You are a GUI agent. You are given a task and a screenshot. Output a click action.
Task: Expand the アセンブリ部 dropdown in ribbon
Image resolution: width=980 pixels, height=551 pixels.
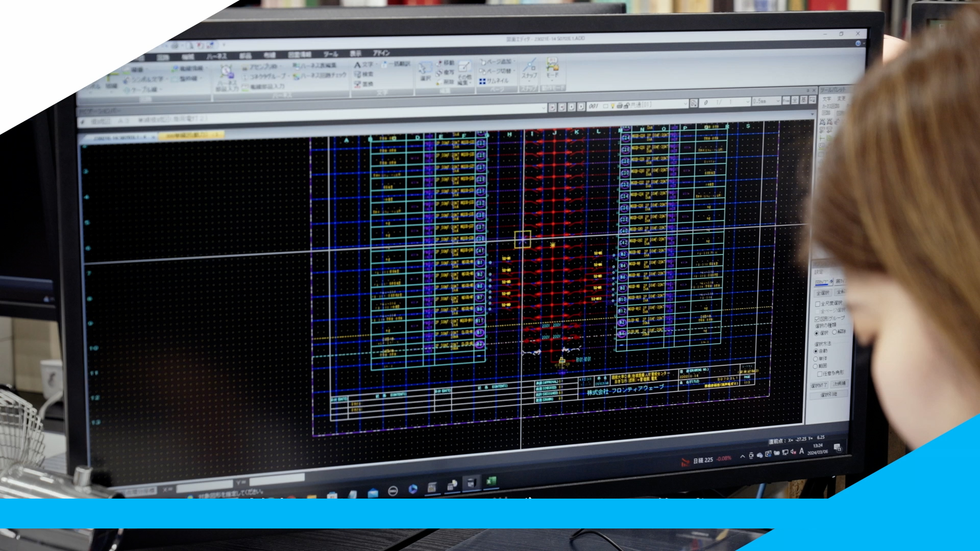click(281, 66)
